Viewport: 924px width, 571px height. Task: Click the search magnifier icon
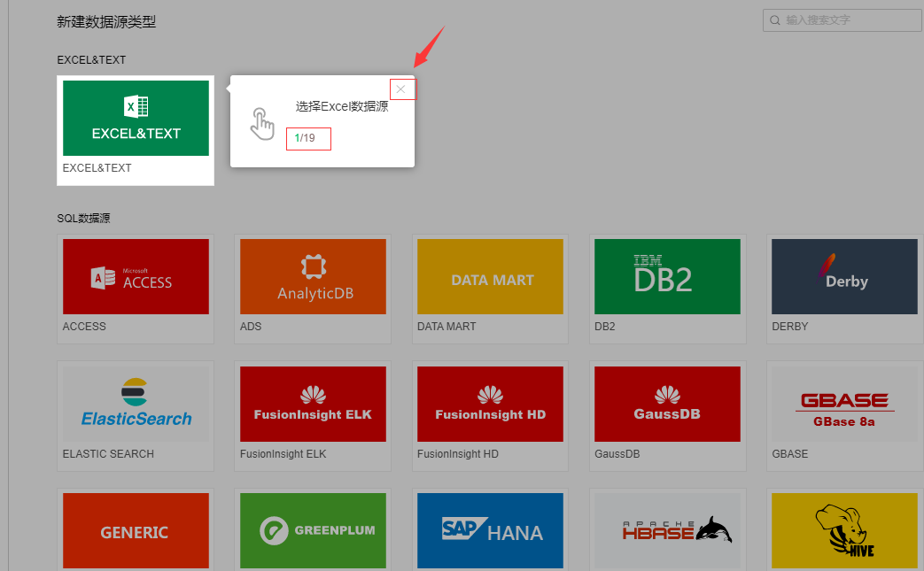tap(775, 20)
